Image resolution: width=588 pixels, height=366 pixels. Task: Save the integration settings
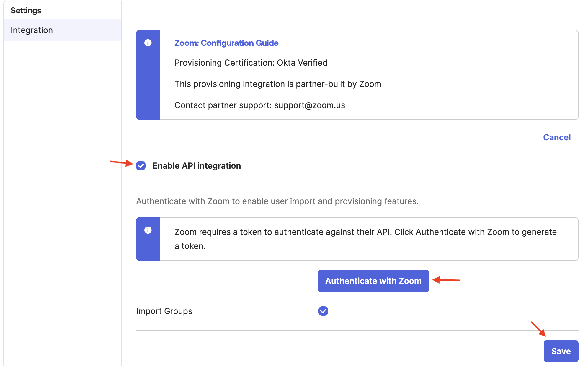[561, 351]
